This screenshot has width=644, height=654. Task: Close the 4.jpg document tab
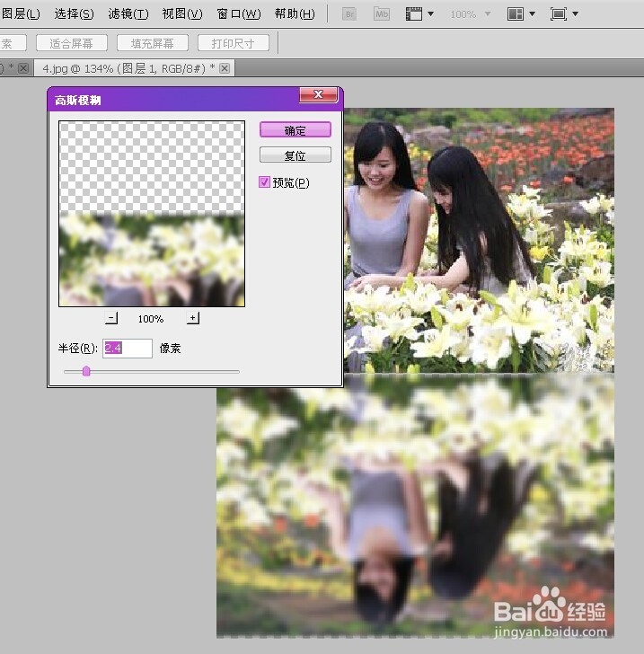click(x=225, y=68)
